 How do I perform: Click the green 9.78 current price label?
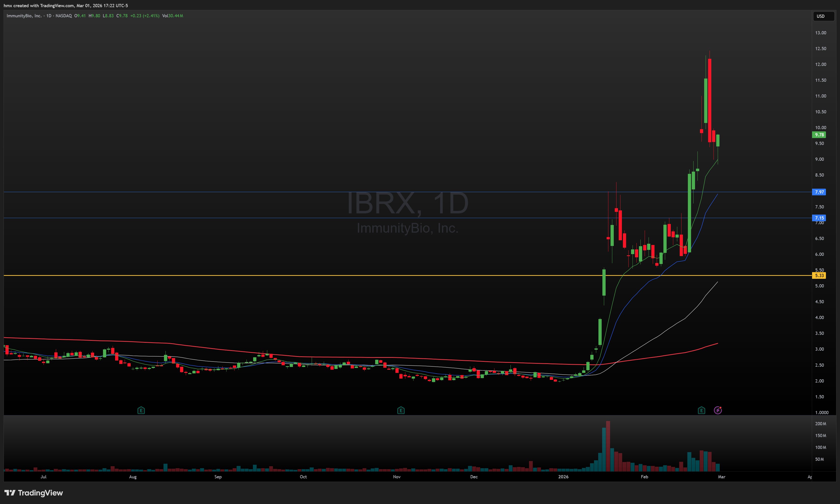click(x=819, y=135)
